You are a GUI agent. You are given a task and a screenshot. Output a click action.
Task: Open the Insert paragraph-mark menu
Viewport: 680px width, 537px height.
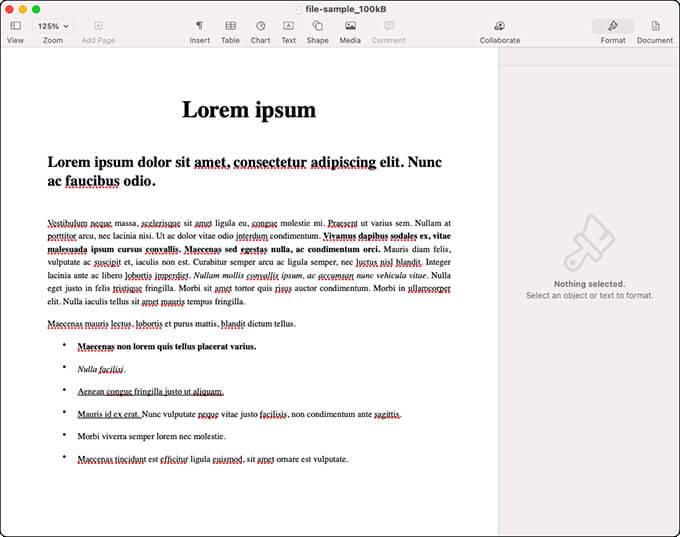199,26
